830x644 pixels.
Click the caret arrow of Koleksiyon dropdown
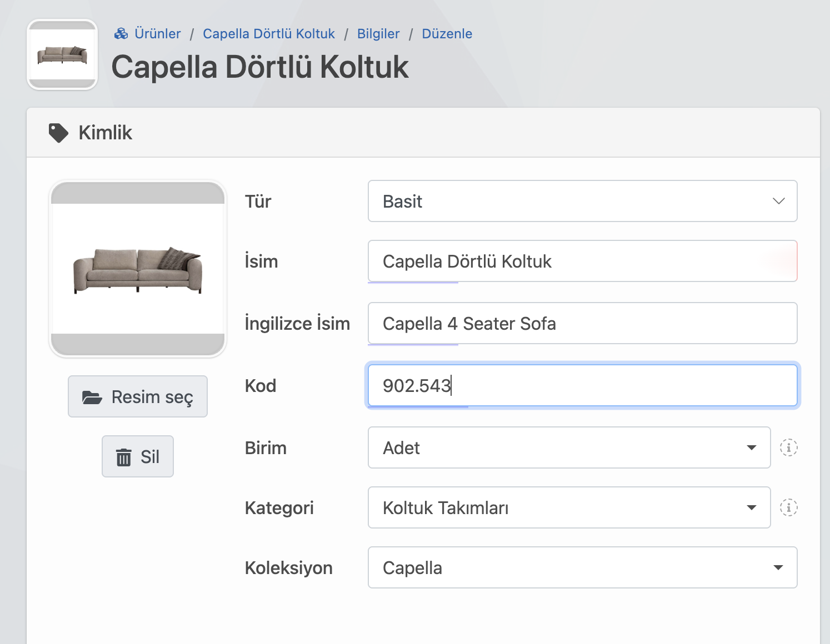point(778,567)
